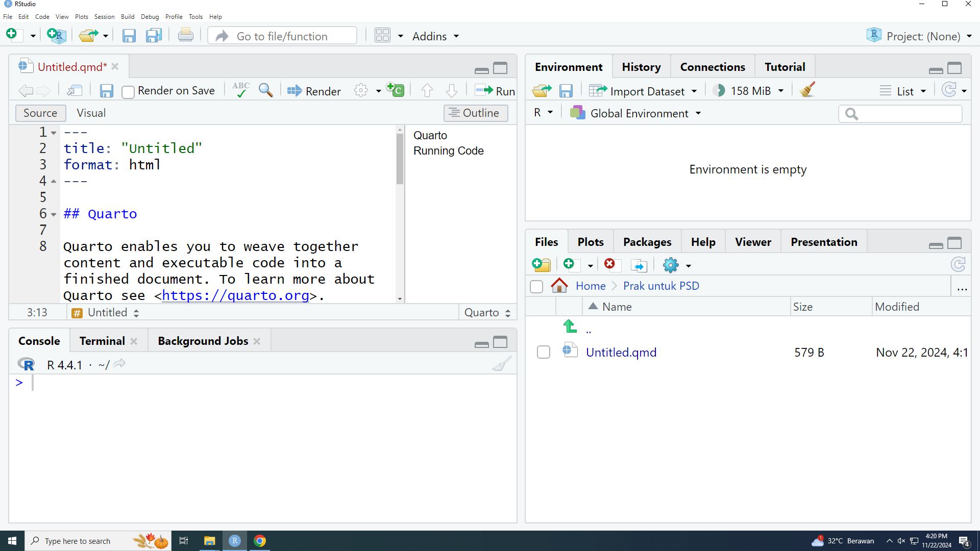This screenshot has height=551, width=980.
Task: Click the Insert new code chunk icon
Action: [x=396, y=90]
